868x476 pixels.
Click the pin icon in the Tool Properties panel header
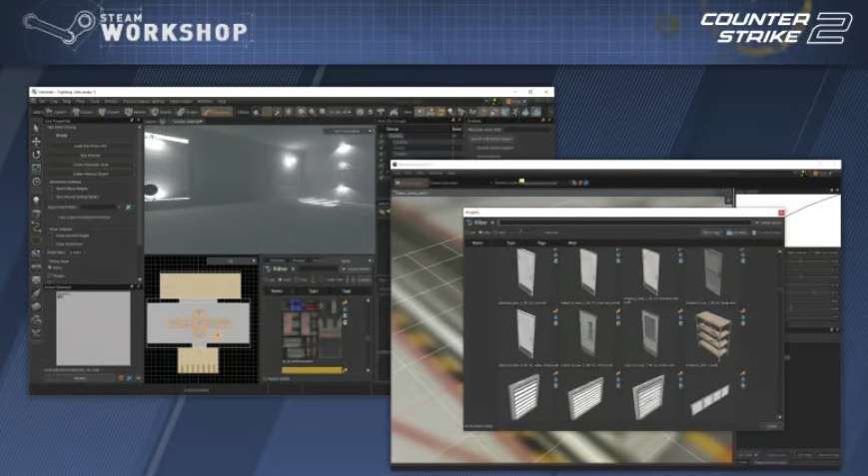click(132, 120)
